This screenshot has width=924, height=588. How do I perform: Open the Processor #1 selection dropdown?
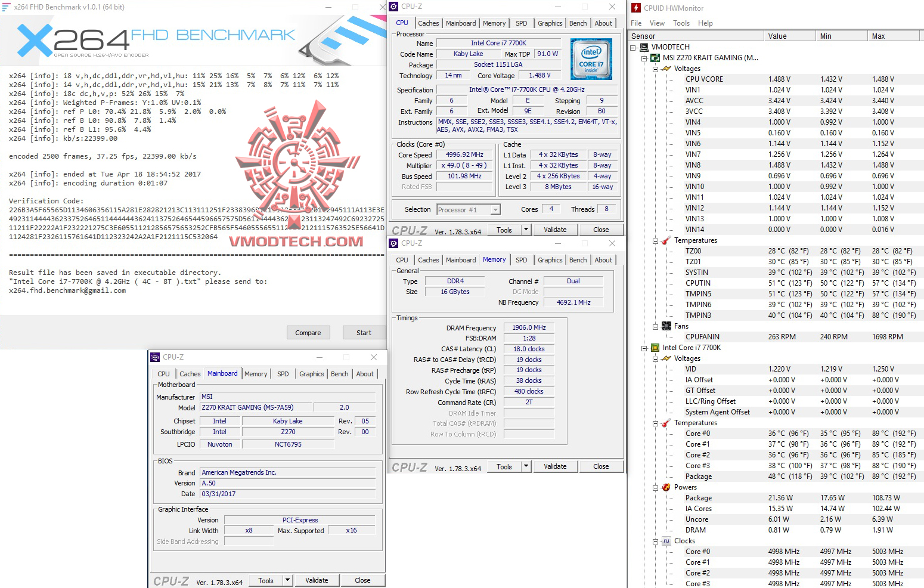pos(495,209)
